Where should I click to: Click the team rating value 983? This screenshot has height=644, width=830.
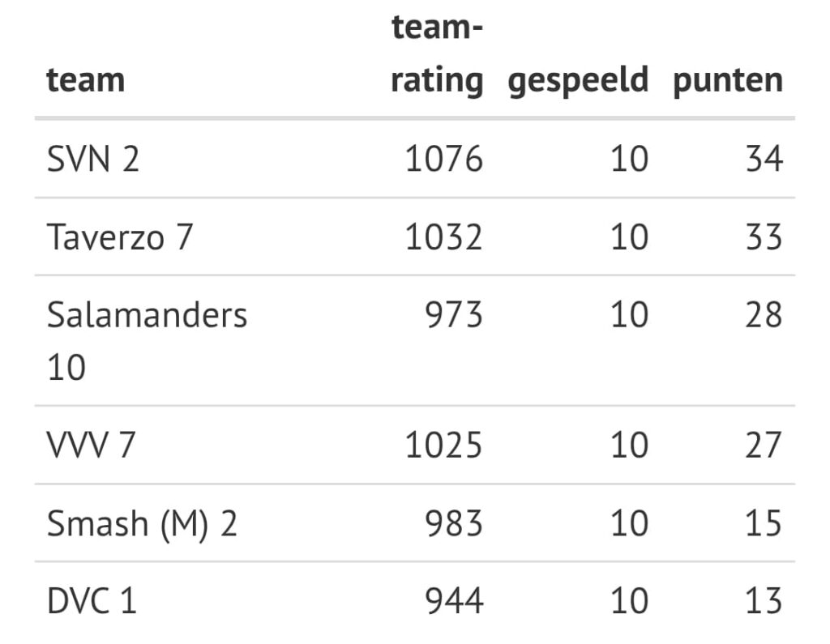[x=454, y=524]
